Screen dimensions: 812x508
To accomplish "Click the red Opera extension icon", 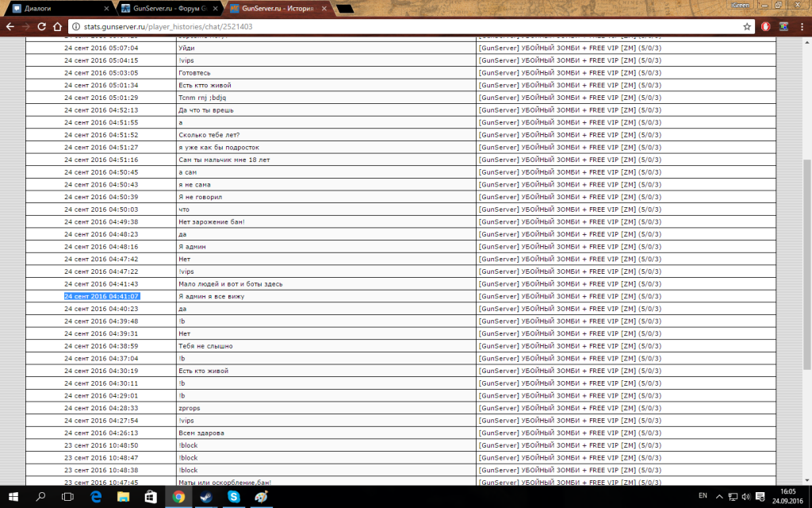I will point(766,26).
